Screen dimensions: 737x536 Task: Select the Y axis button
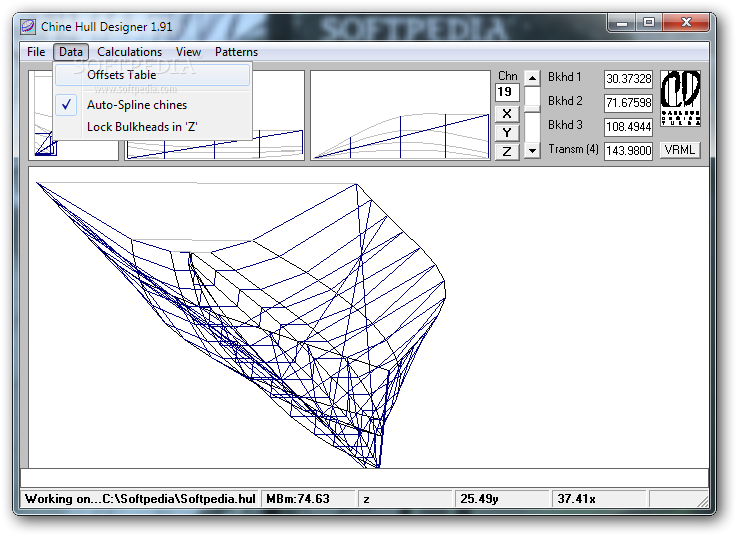point(507,133)
